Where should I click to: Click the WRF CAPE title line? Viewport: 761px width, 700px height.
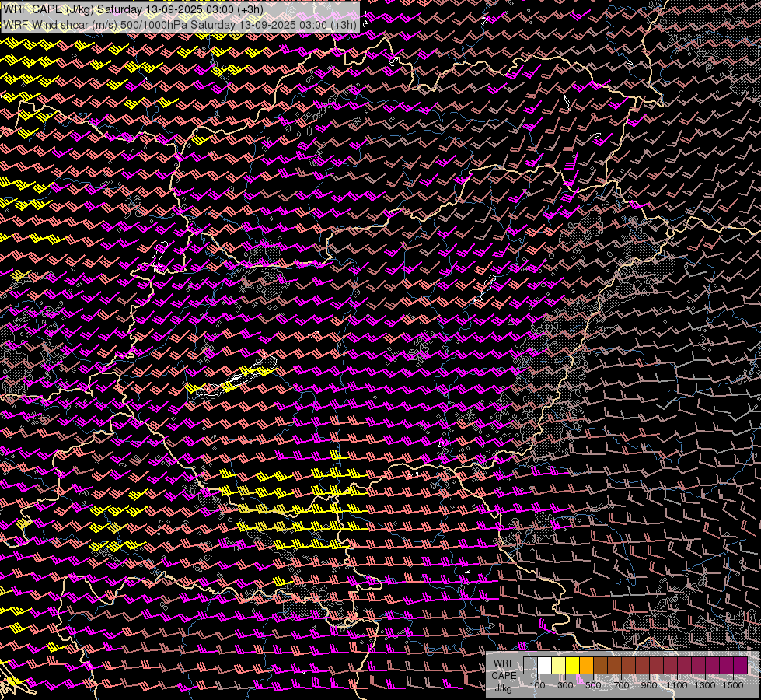[134, 9]
